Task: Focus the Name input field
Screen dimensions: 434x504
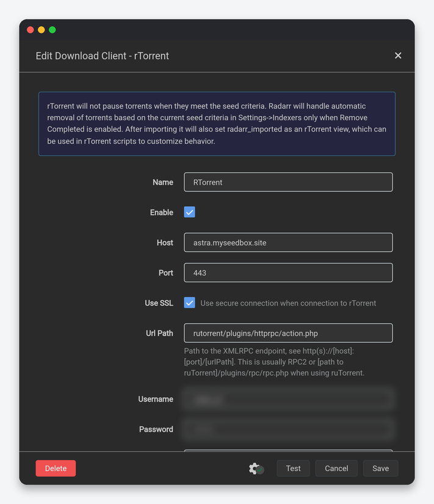Action: (x=288, y=182)
